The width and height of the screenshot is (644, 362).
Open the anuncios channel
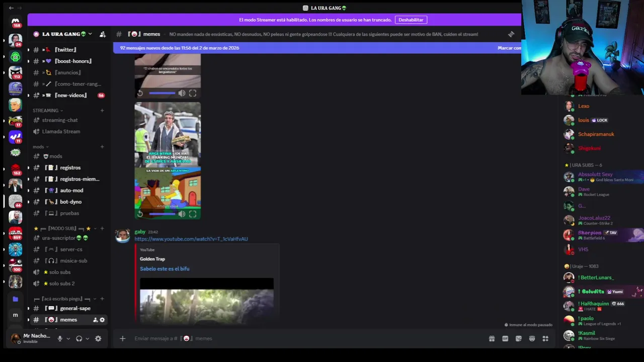(x=68, y=72)
